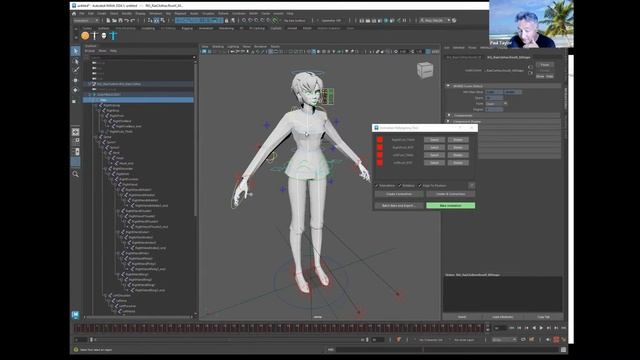Click the Batch Bake and Export button
The width and height of the screenshot is (640, 360).
tap(399, 206)
